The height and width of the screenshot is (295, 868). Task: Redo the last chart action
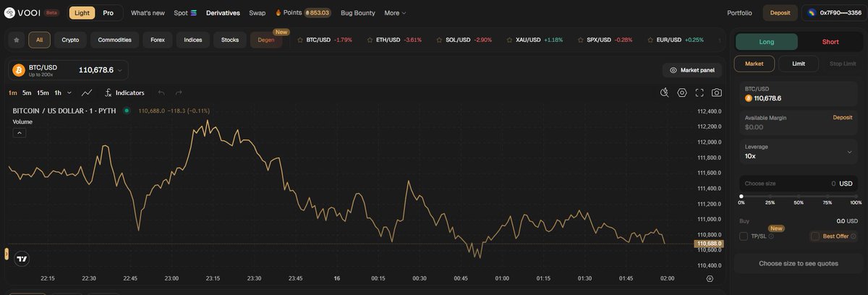click(x=179, y=93)
